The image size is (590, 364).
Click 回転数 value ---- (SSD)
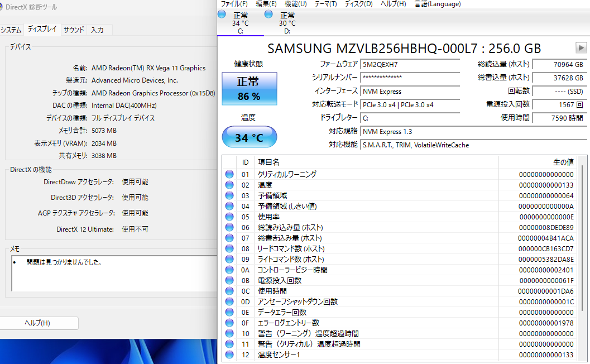[x=559, y=91]
